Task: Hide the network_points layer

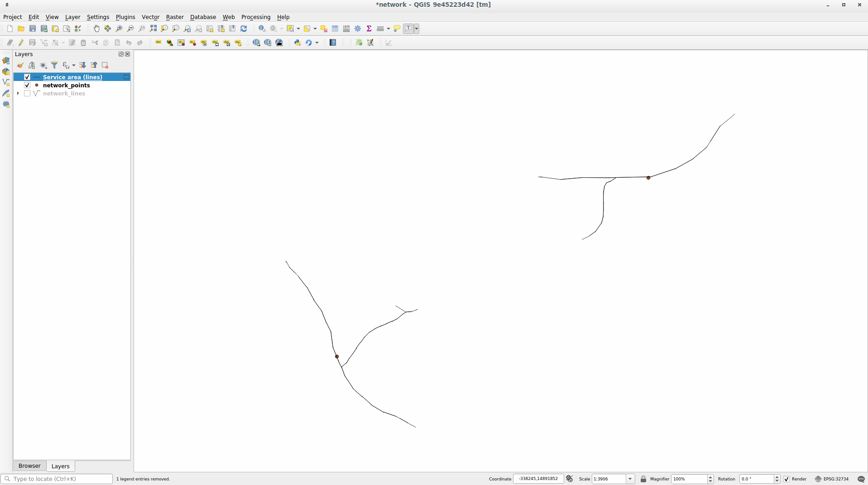Action: click(x=27, y=85)
